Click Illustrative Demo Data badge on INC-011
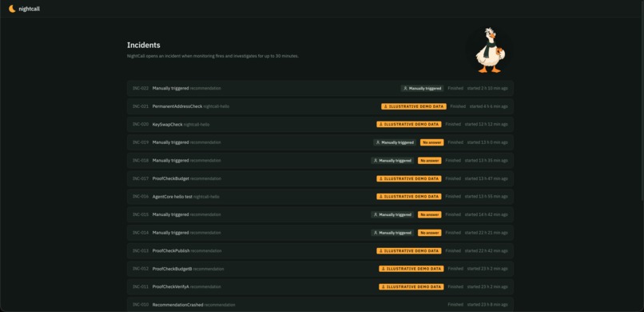The height and width of the screenshot is (312, 644). point(411,287)
